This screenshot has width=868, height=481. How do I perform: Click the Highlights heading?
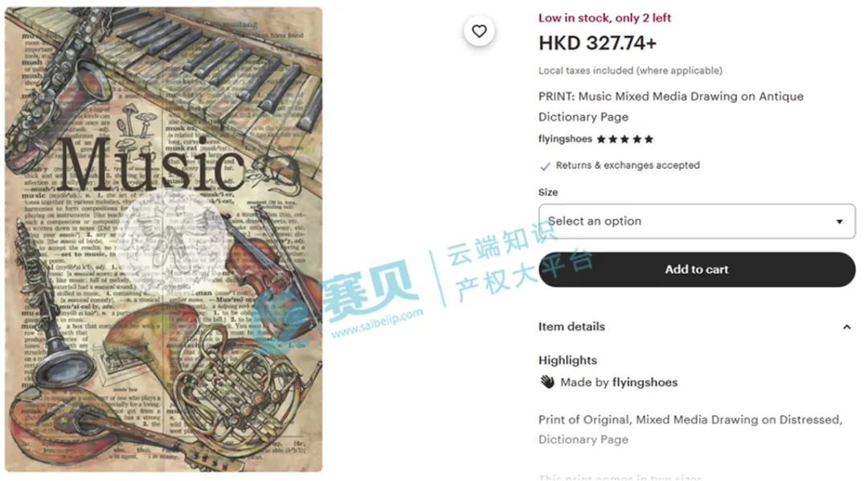567,360
